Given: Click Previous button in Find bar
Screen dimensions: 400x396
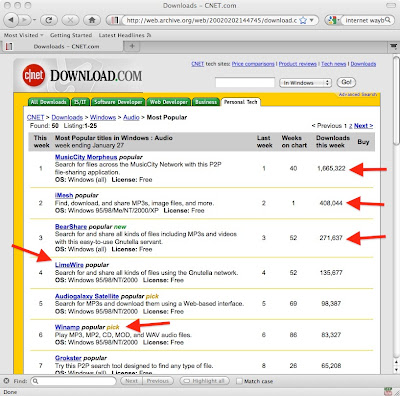Looking at the screenshot, I should point(158,381).
